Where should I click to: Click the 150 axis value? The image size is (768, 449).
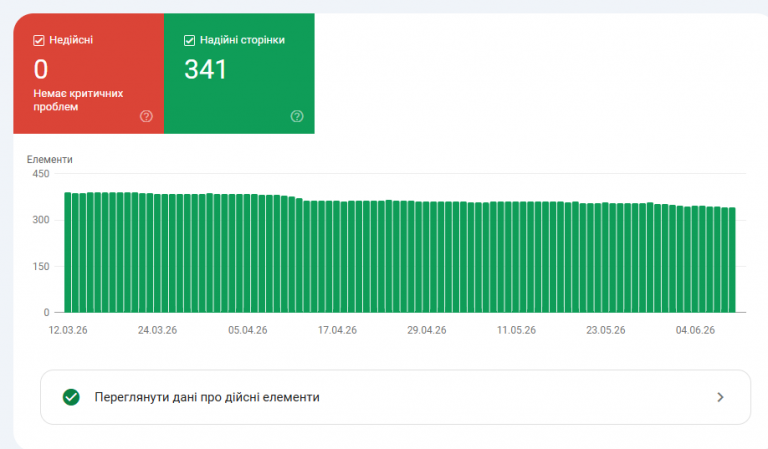[x=41, y=266]
